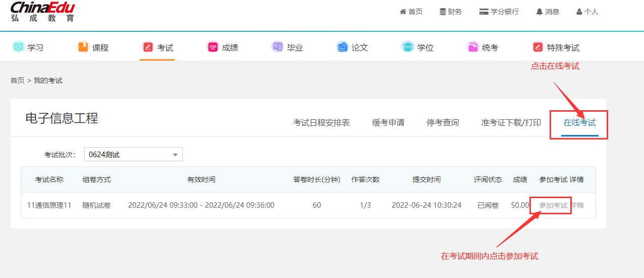644x278 pixels.
Task: Open the 考试批次 dropdown
Action: click(x=133, y=155)
